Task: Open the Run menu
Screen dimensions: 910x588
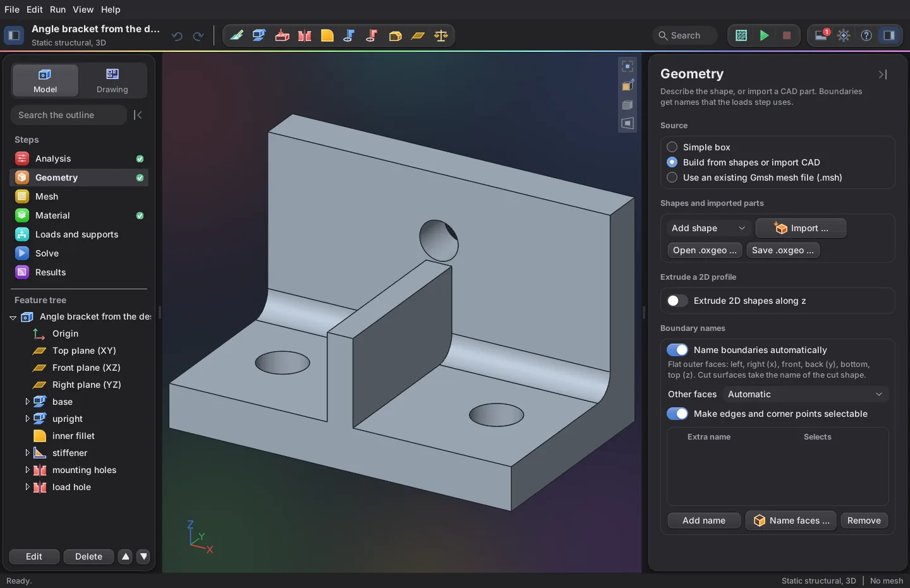Action: tap(58, 9)
